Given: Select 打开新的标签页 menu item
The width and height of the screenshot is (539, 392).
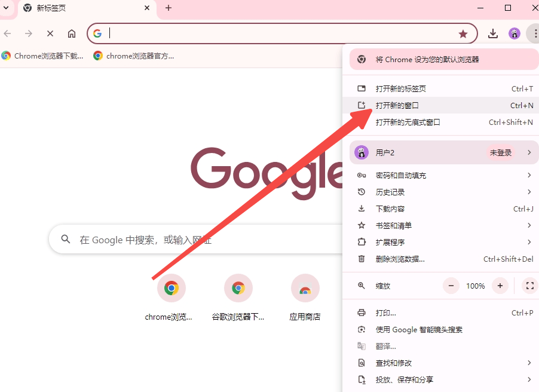Looking at the screenshot, I should tap(440, 88).
